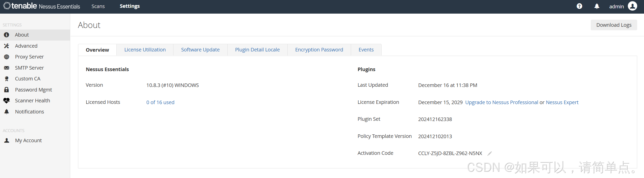Viewport: 644px width, 178px height.
Task: Click the Password Mgmt lock icon
Action: click(x=7, y=90)
